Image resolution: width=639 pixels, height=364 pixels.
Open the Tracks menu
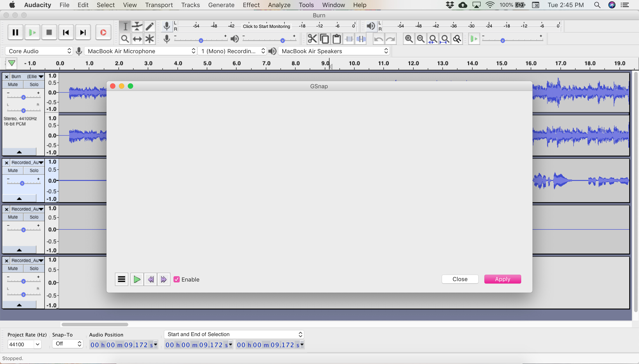190,5
